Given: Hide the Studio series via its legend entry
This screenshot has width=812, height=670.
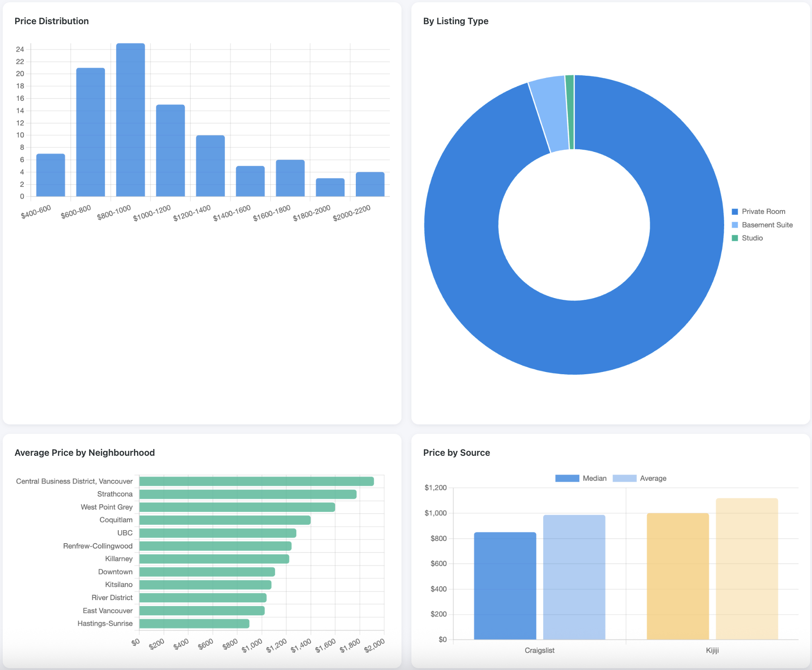Looking at the screenshot, I should tap(752, 238).
